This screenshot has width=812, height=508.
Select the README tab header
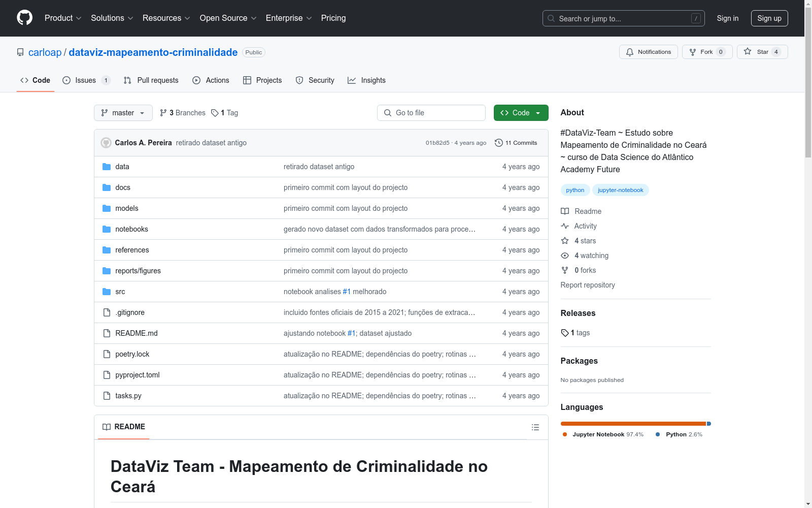[x=124, y=427]
